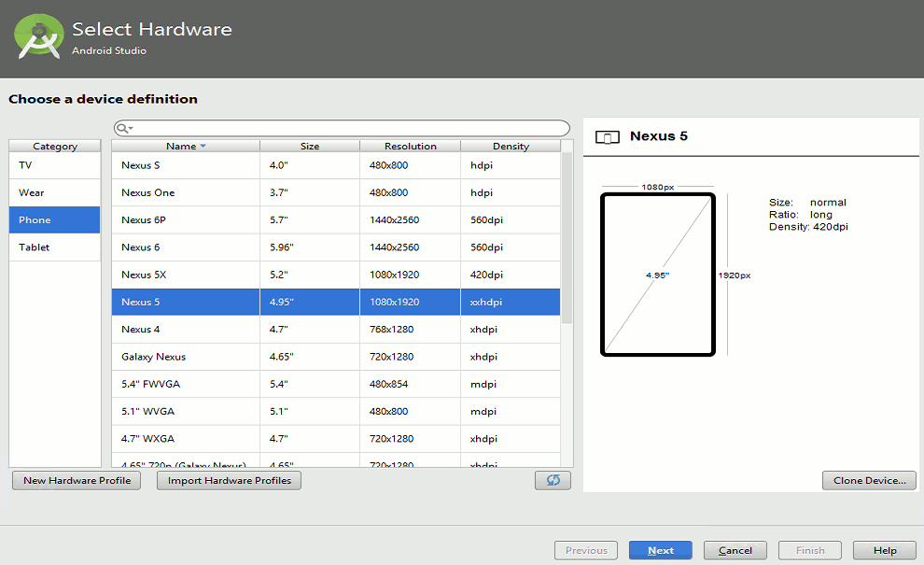
Task: Sort by the Density column header
Action: [511, 147]
